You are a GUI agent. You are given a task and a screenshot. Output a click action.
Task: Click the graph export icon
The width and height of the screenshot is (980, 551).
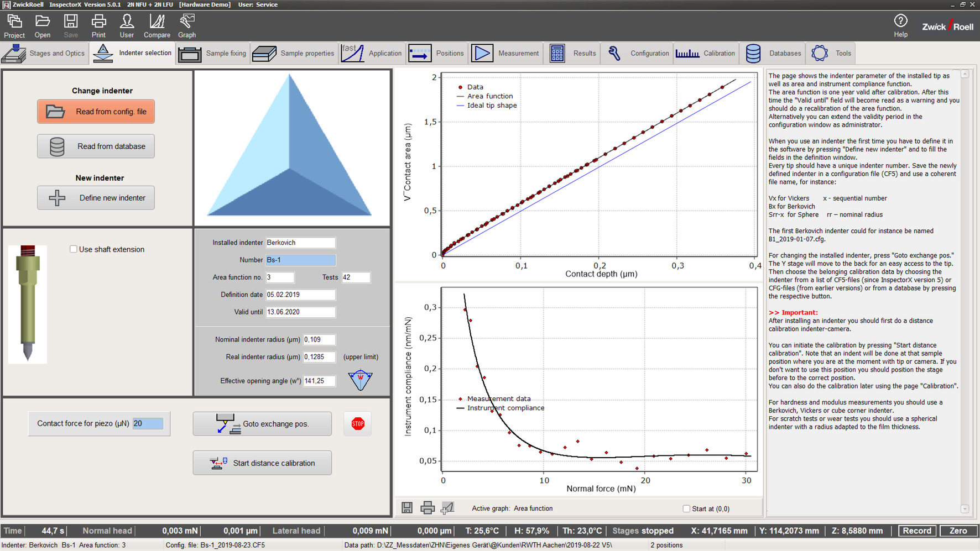(x=447, y=508)
